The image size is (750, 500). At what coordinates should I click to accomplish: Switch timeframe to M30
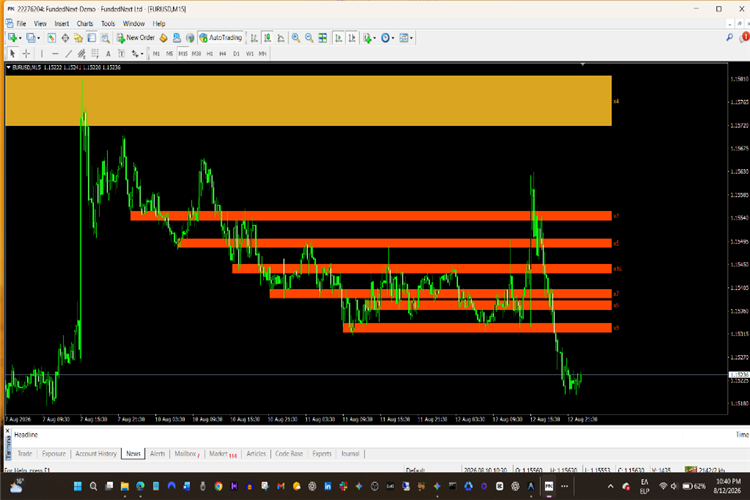[x=196, y=54]
